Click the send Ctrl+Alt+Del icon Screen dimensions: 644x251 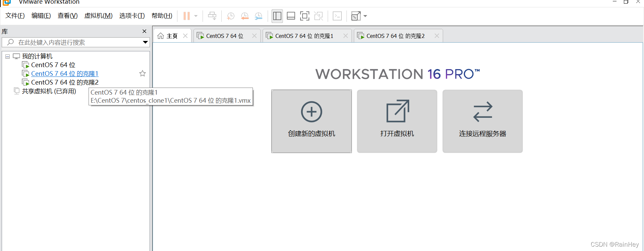tap(212, 16)
